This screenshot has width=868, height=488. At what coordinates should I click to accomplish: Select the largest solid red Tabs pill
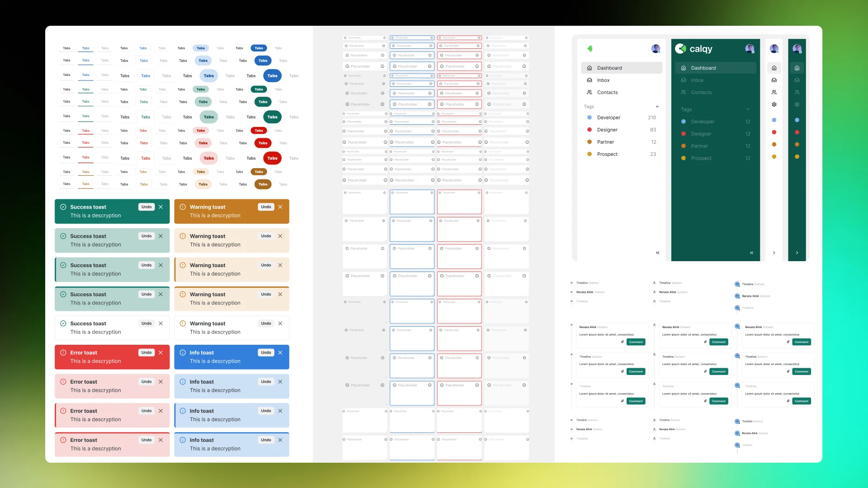click(272, 158)
